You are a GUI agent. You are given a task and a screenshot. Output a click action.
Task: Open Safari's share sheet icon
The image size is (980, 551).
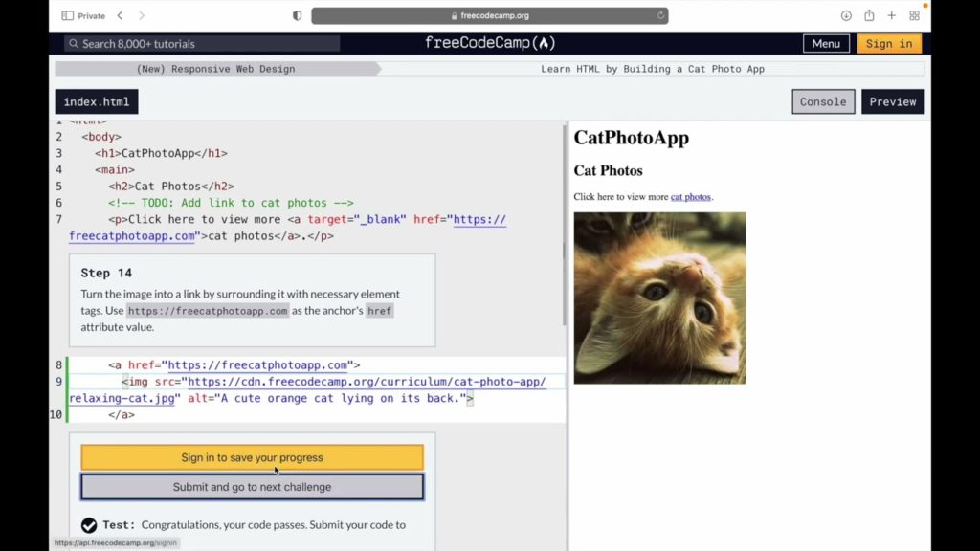click(869, 14)
